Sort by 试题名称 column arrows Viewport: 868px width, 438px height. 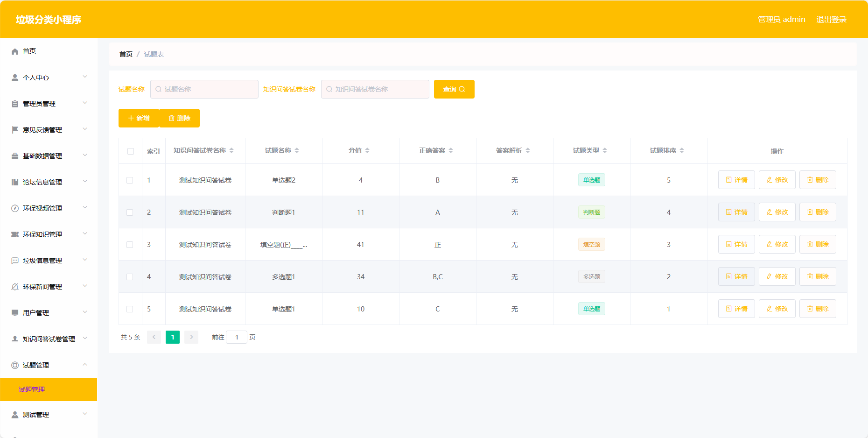click(x=297, y=150)
